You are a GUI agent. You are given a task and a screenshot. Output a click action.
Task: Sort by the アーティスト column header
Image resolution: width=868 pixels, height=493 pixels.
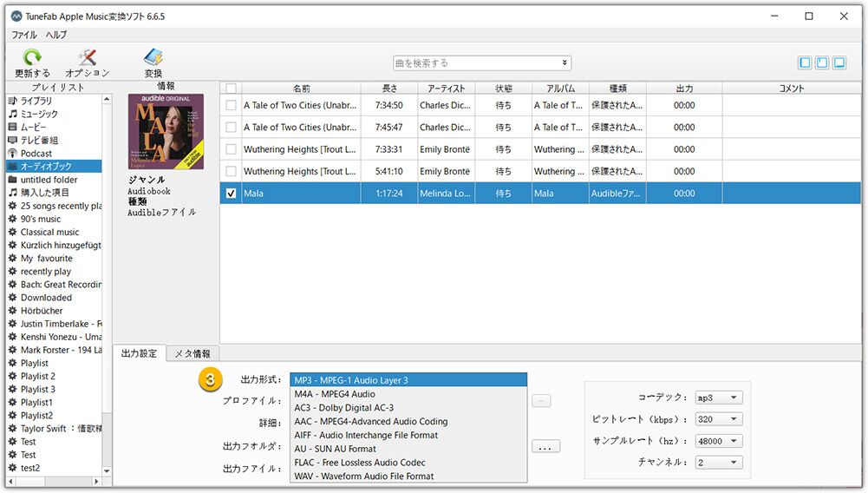447,89
